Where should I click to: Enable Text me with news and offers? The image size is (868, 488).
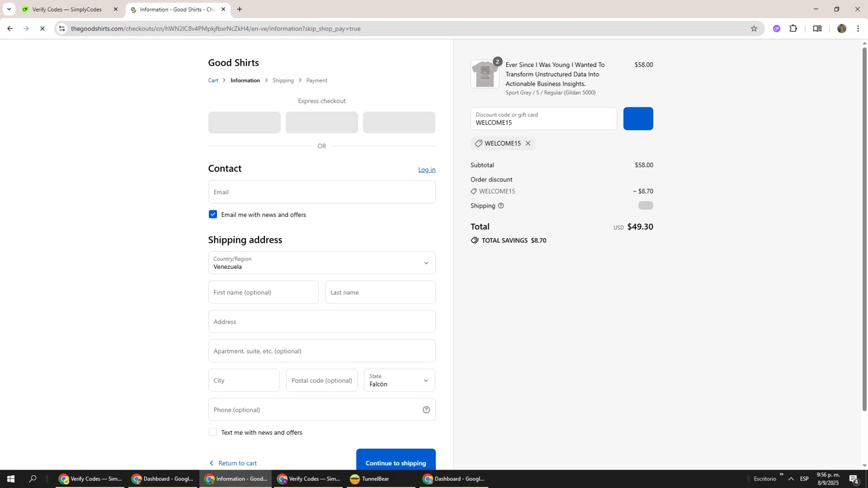coord(213,432)
